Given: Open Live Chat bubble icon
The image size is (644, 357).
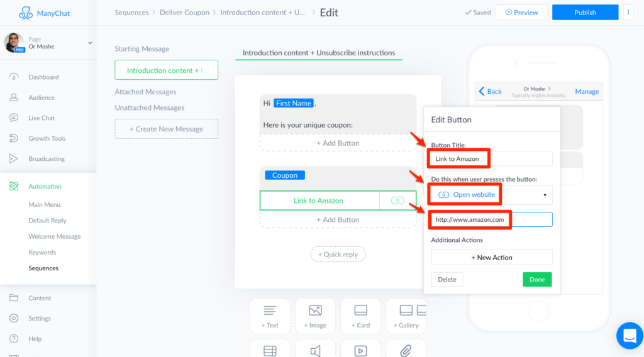Looking at the screenshot, I should [14, 118].
